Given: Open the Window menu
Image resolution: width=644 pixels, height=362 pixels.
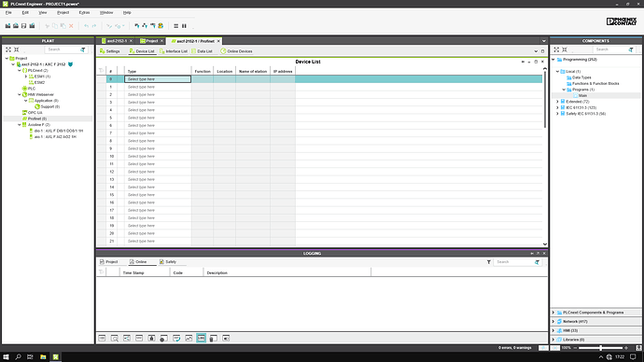Looking at the screenshot, I should (x=106, y=13).
